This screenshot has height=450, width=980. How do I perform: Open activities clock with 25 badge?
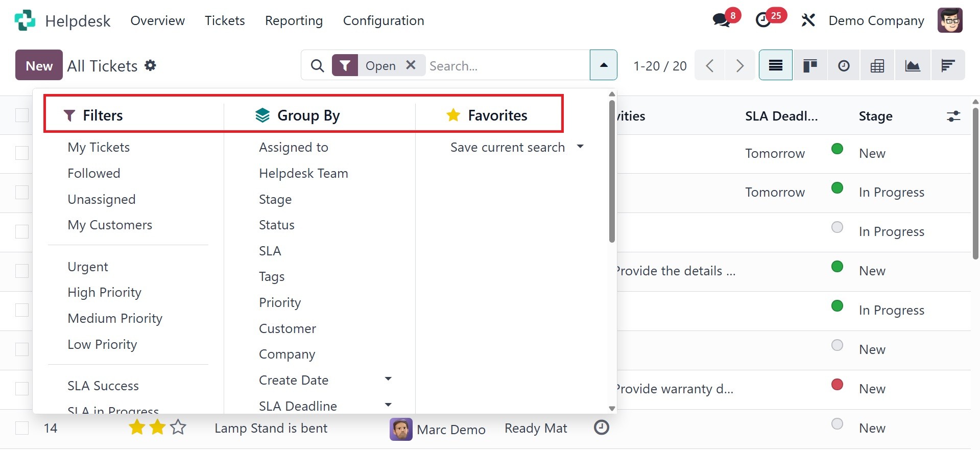pos(764,20)
